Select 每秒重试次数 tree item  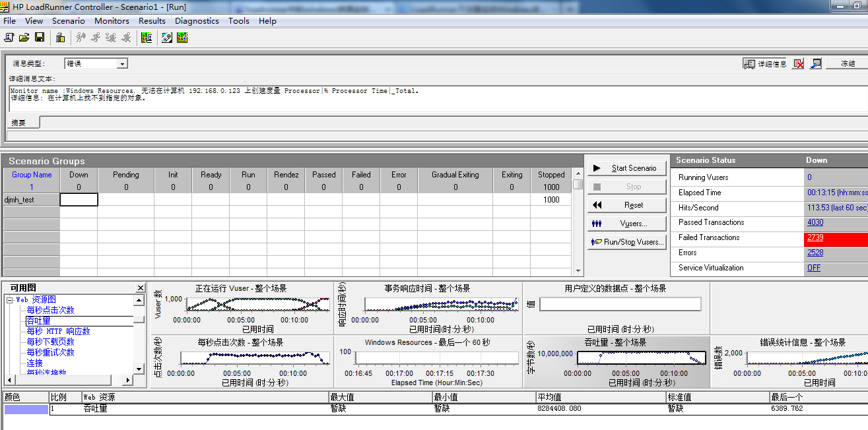[x=50, y=352]
